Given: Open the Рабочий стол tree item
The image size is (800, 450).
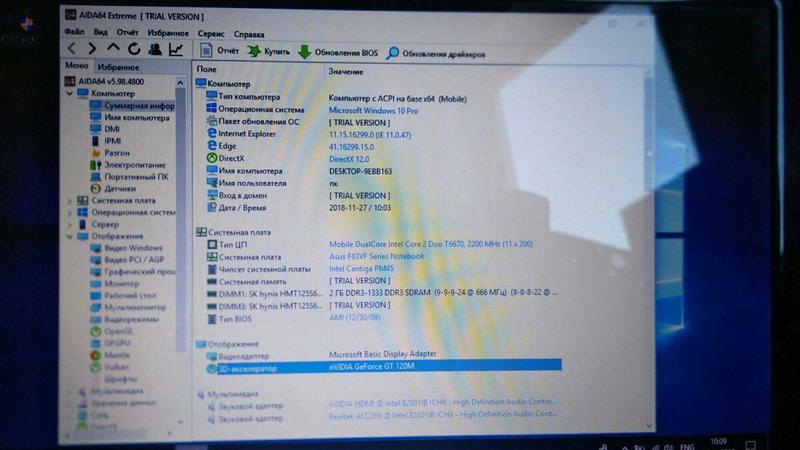Looking at the screenshot, I should 130,295.
